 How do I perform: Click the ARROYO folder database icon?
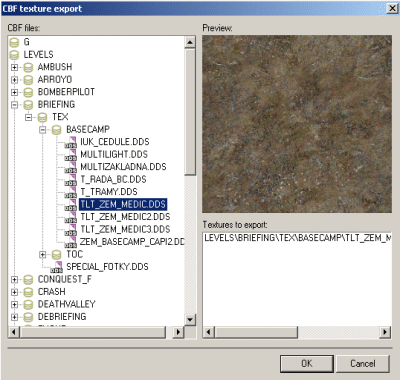point(28,80)
